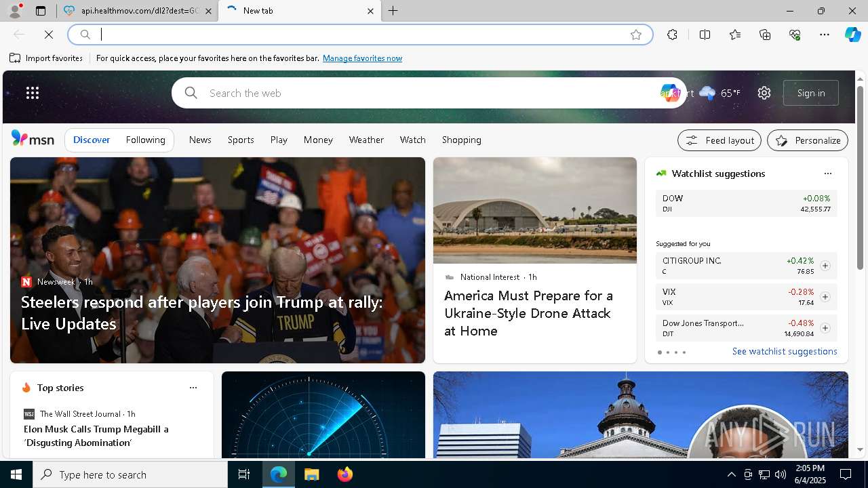The height and width of the screenshot is (488, 868).
Task: Open the Windows Start menu
Action: coord(16,474)
